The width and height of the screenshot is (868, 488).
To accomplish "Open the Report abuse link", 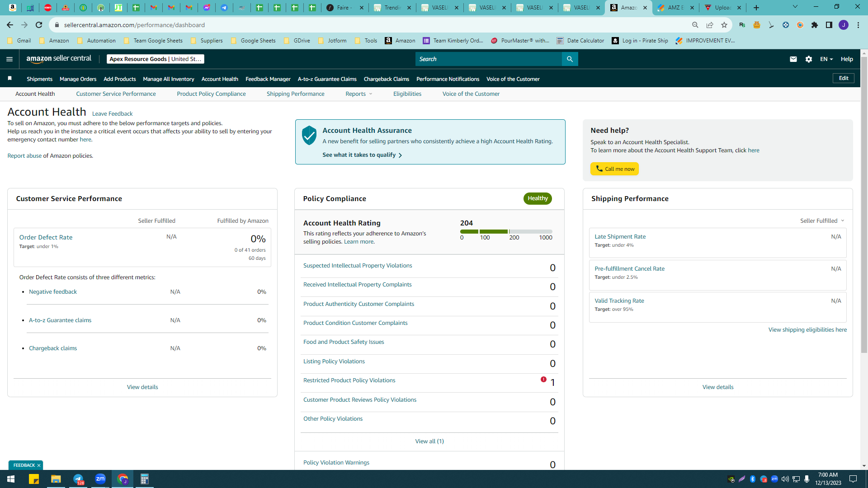I will click(x=24, y=156).
